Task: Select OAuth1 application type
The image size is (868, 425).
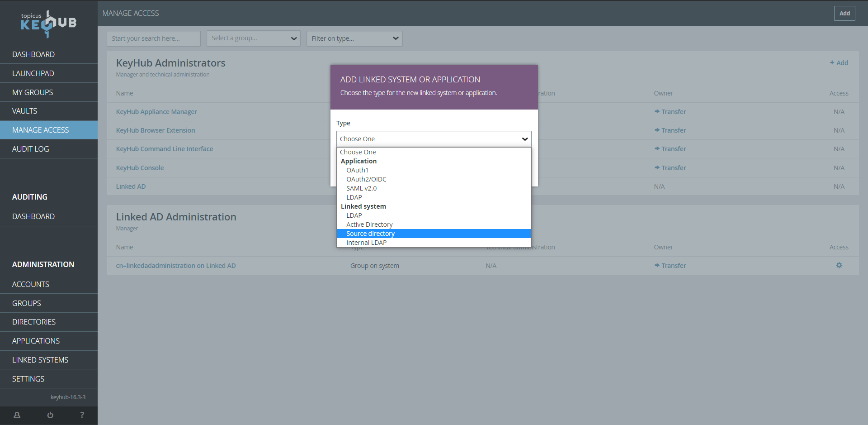Action: [x=434, y=170]
